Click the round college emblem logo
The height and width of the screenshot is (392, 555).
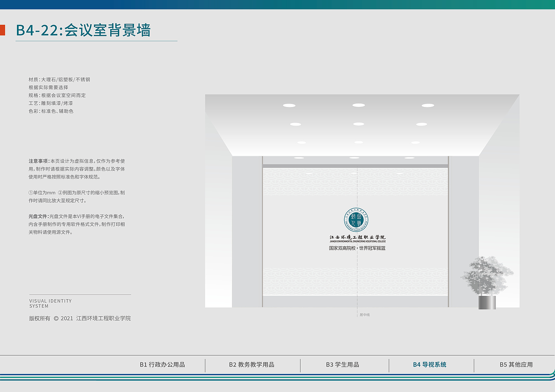click(x=356, y=220)
